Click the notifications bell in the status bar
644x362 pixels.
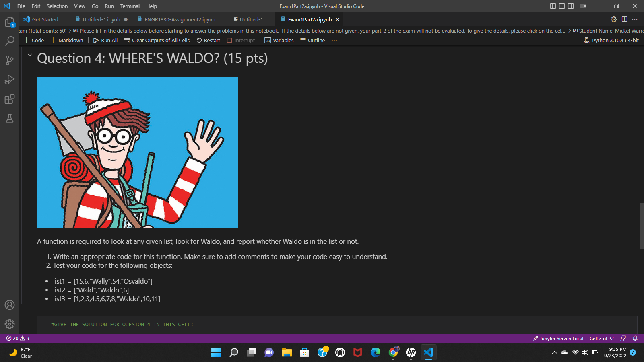635,338
